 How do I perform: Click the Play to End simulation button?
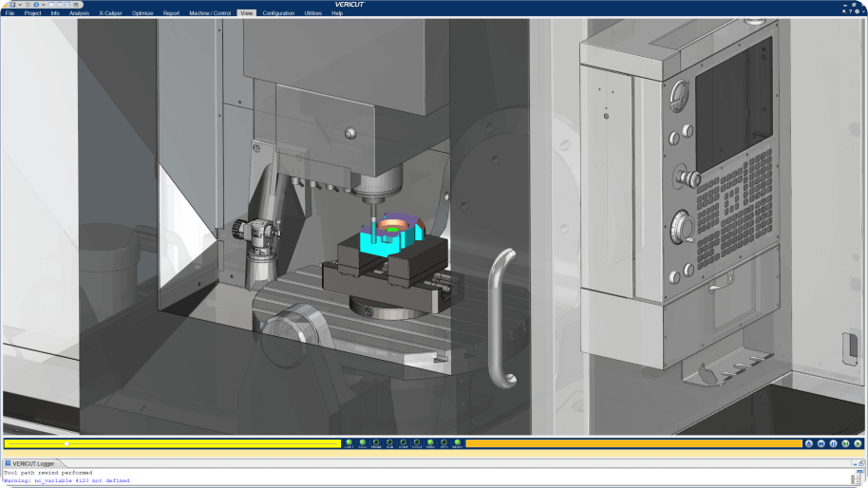click(x=858, y=443)
